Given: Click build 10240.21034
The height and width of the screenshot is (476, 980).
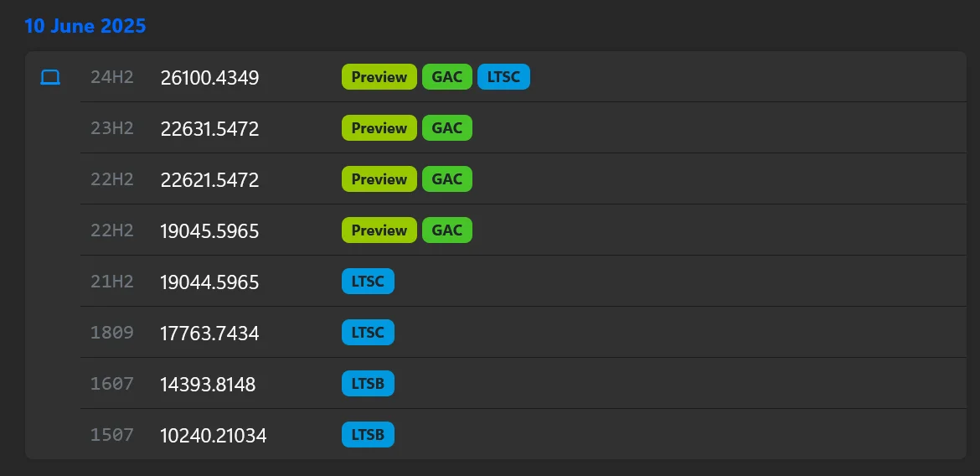Looking at the screenshot, I should pyautogui.click(x=213, y=436).
